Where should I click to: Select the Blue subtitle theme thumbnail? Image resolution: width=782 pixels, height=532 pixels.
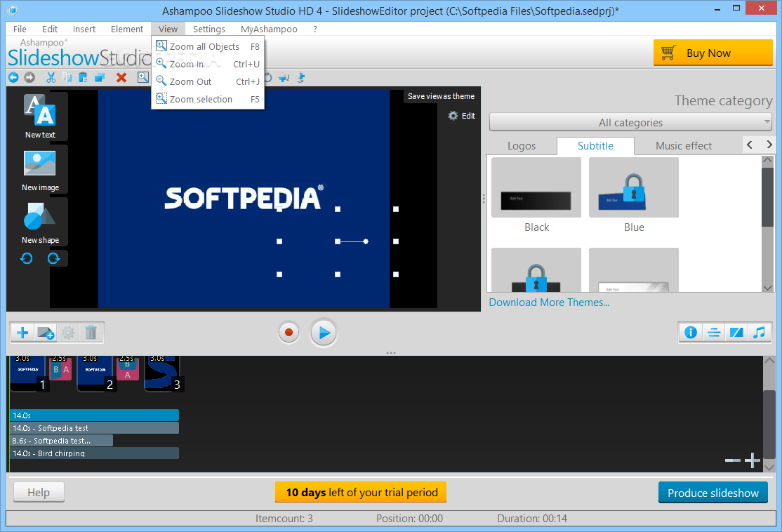pos(633,187)
